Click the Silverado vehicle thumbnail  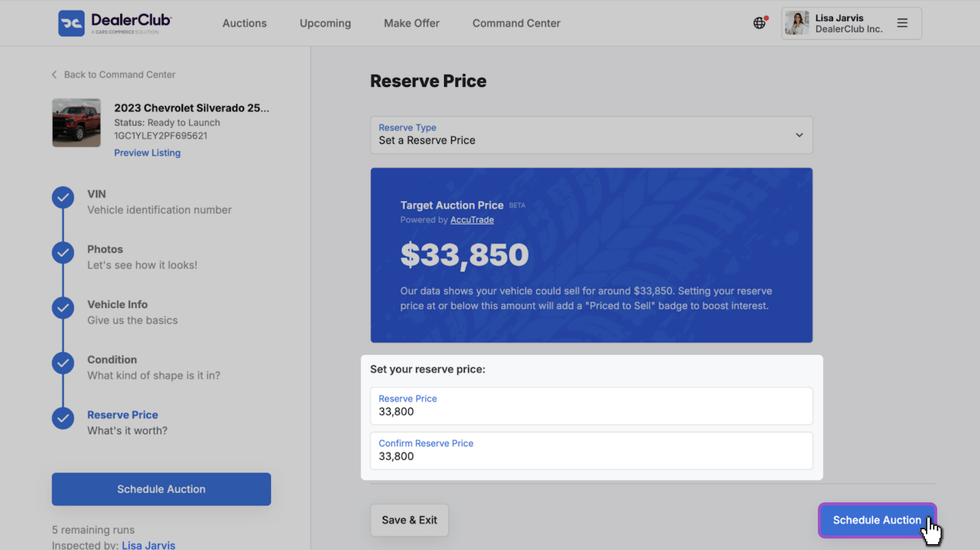[x=76, y=123]
